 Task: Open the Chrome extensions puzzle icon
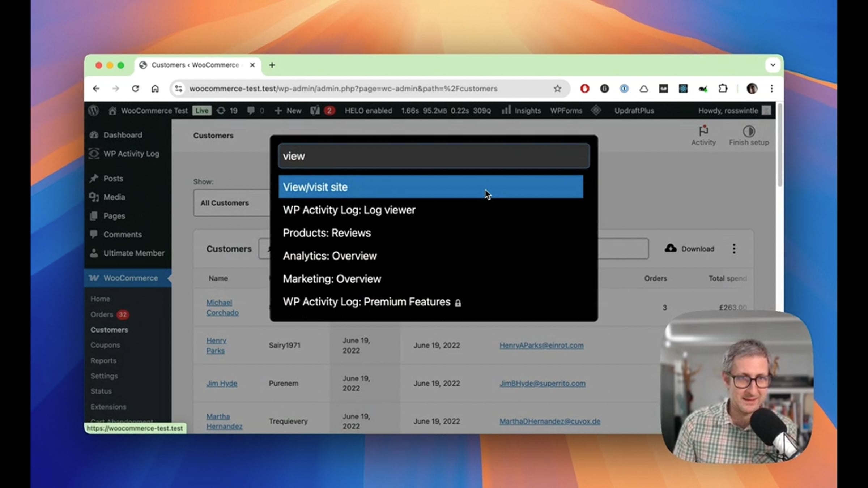(723, 89)
